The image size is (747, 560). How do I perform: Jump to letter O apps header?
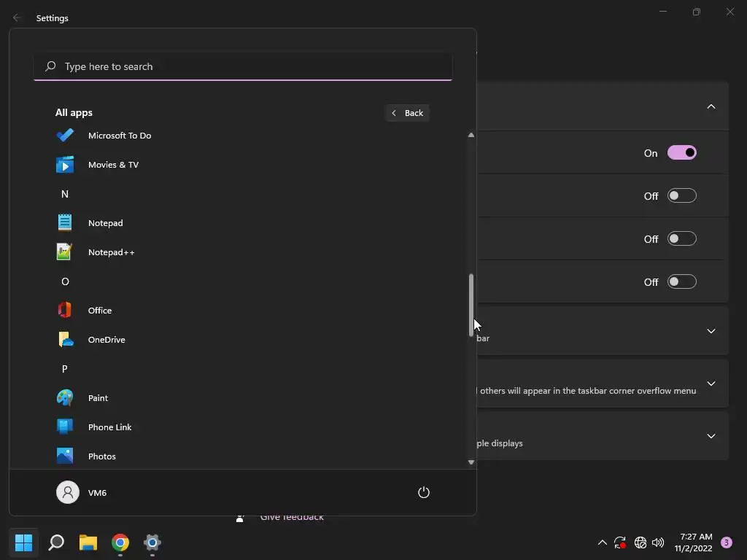pos(65,281)
